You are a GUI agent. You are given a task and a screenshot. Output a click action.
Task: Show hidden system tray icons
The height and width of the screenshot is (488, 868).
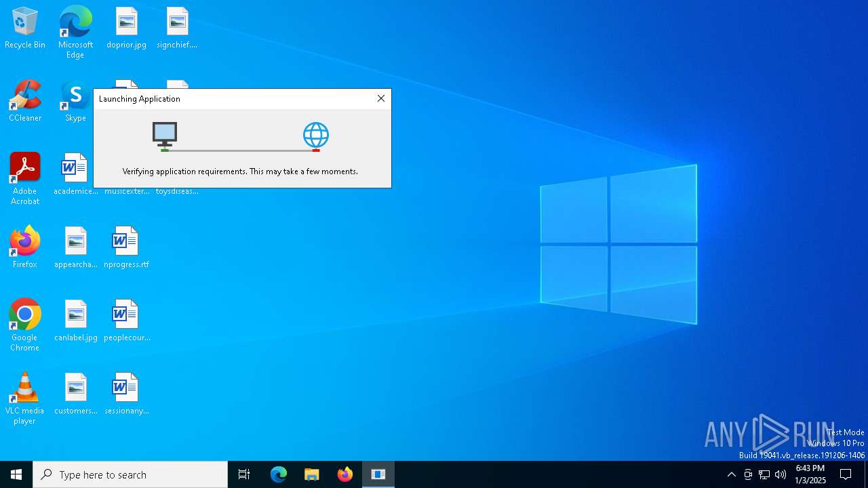(731, 474)
